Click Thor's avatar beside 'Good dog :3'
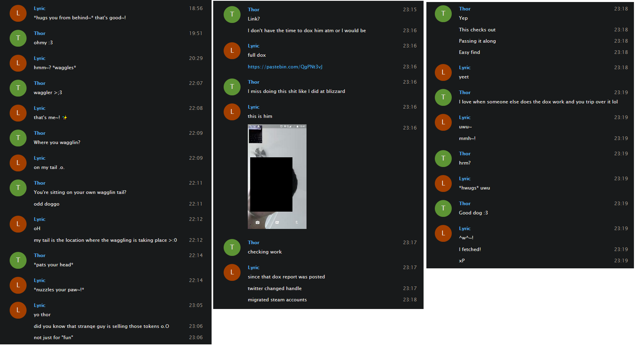Image resolution: width=644 pixels, height=346 pixels. pos(443,208)
